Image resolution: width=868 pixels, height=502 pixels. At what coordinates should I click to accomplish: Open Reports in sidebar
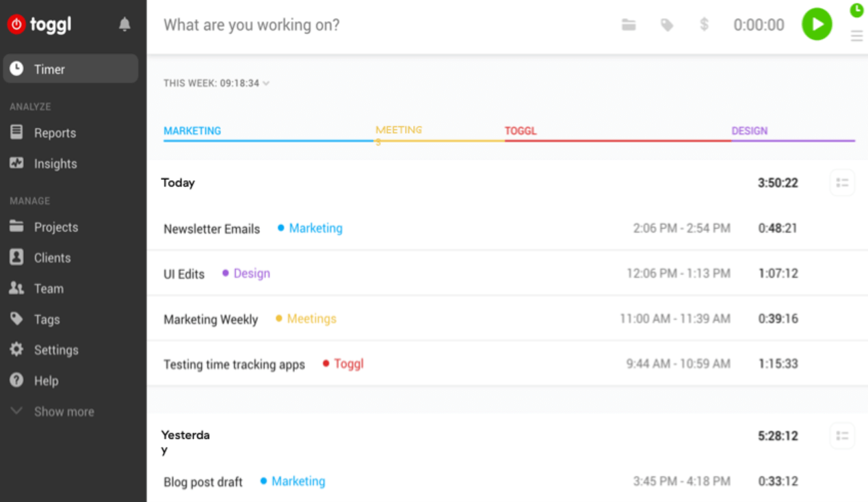[x=55, y=133]
